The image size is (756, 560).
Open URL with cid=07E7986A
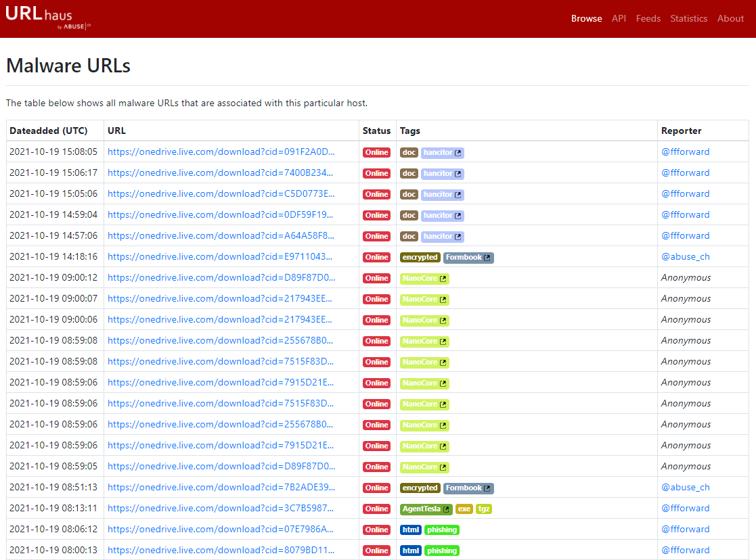(x=221, y=529)
